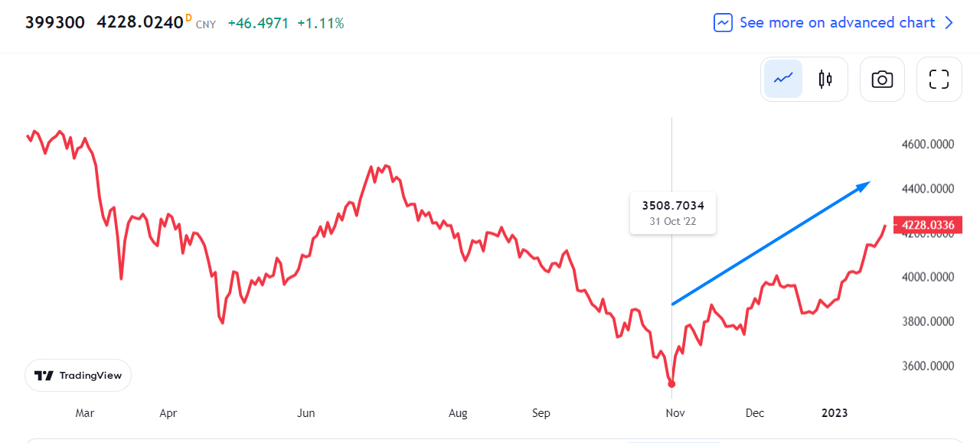Open See more on advanced chart link
The width and height of the screenshot is (980, 443).
(x=837, y=23)
